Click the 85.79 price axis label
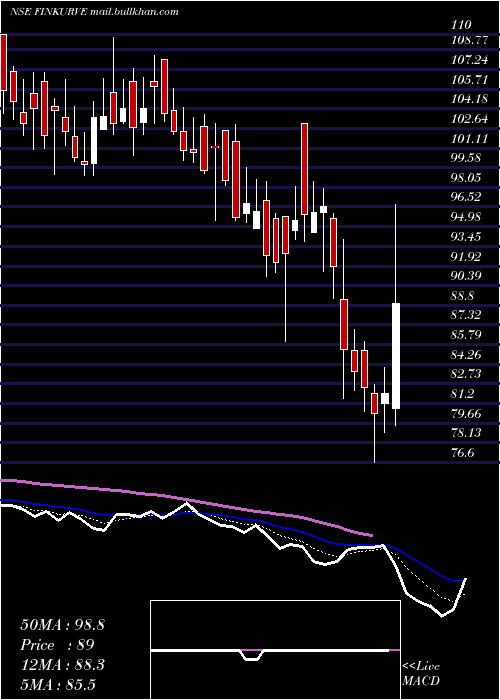 [466, 334]
